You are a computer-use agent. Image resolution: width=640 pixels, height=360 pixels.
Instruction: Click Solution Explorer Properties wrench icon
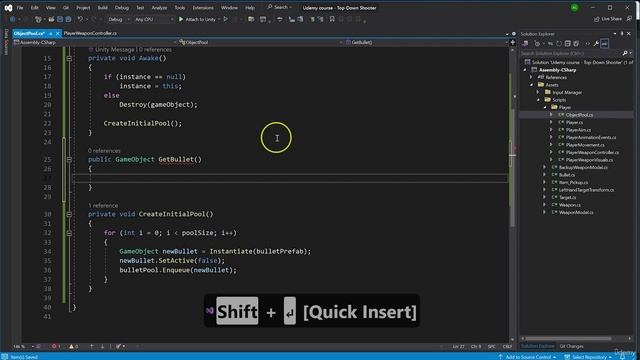(596, 44)
